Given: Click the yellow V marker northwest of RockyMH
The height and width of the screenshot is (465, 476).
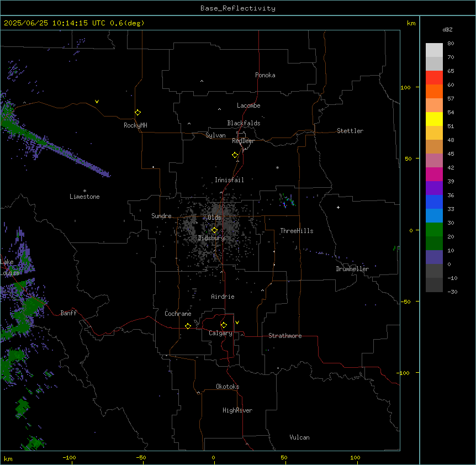Looking at the screenshot, I should pos(97,102).
